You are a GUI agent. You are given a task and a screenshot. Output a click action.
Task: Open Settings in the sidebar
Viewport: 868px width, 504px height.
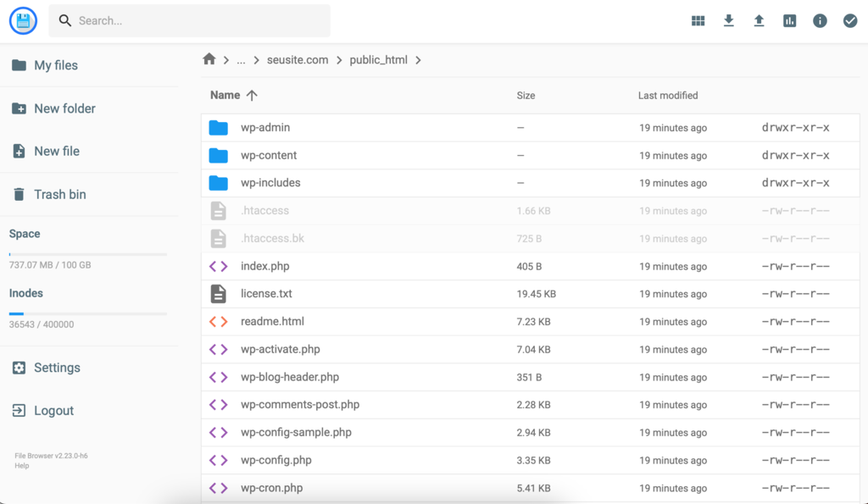[x=89, y=368]
